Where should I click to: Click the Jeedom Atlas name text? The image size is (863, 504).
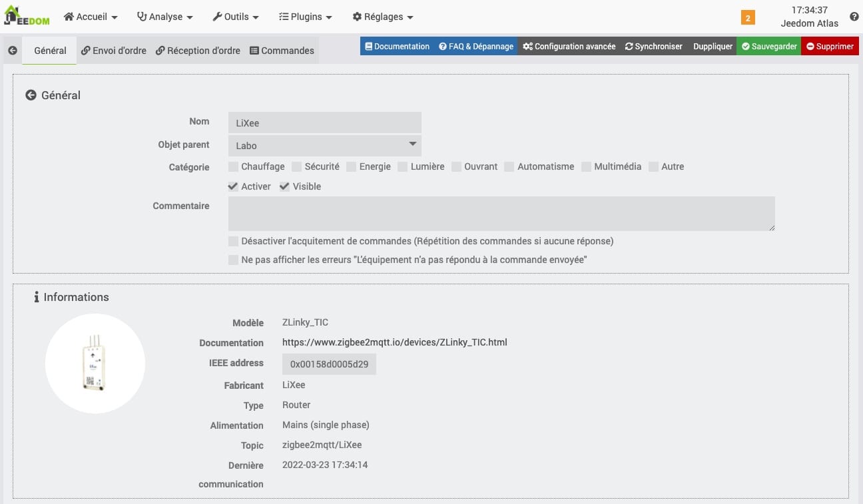810,23
